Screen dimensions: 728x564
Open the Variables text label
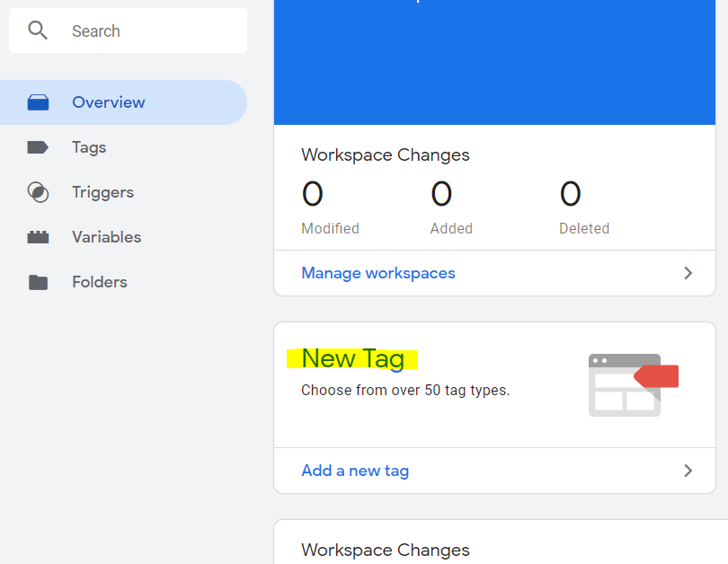(x=106, y=237)
